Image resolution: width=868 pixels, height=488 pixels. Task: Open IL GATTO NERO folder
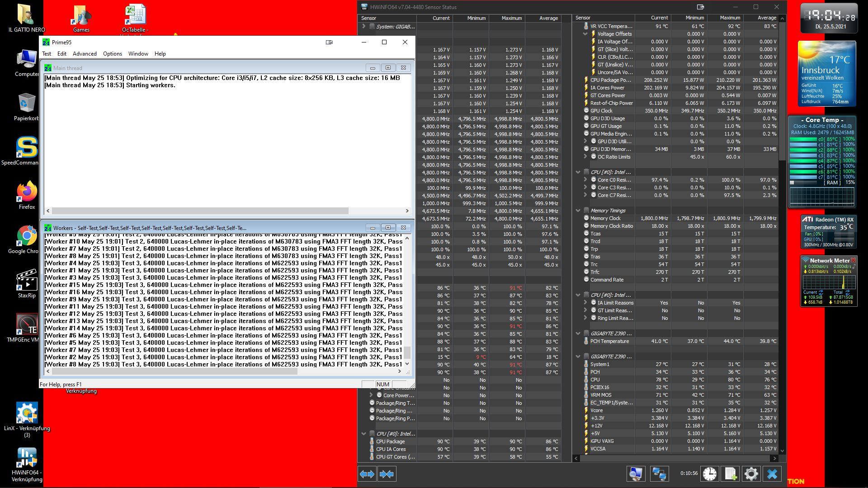coord(27,19)
